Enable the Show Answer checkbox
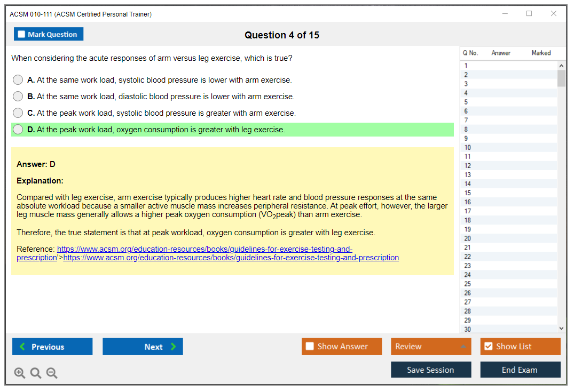Viewport: 574px width, 392px height. pos(310,347)
